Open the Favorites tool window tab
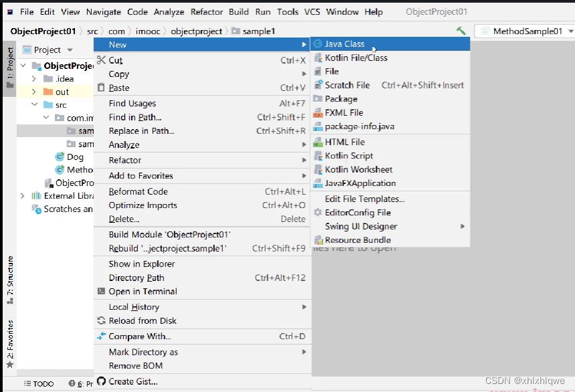The image size is (575, 392). (x=10, y=343)
